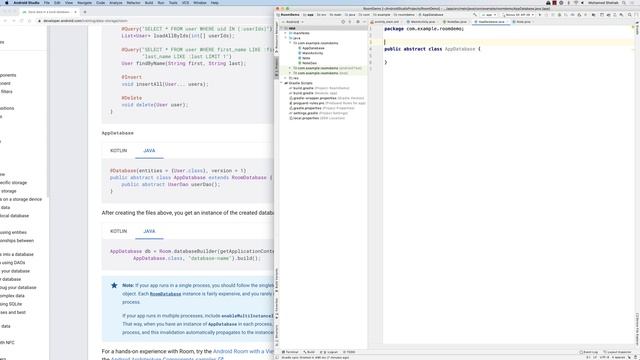
Task: Click the Make Project hammer icon
Action: click(x=475, y=15)
